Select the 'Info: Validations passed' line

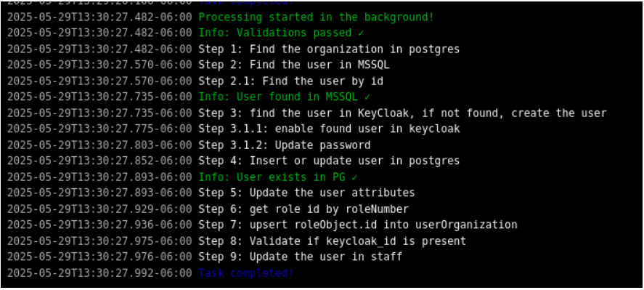click(x=281, y=33)
